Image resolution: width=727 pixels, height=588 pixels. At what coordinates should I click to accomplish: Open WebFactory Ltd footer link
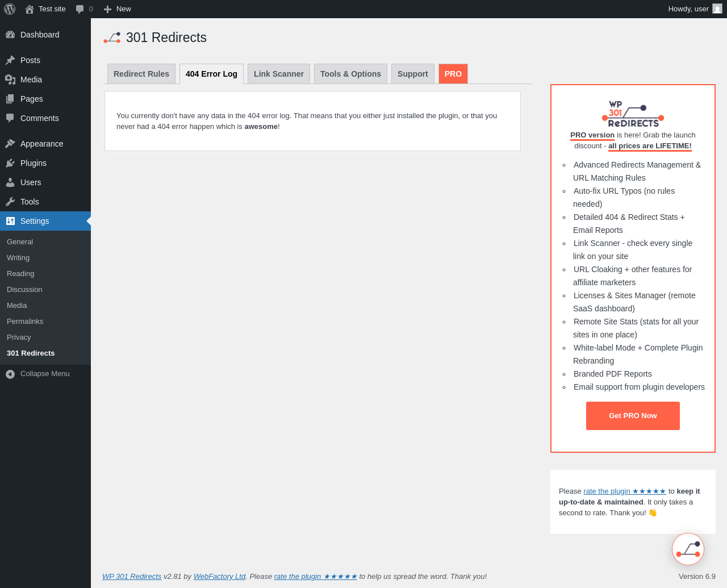[219, 576]
